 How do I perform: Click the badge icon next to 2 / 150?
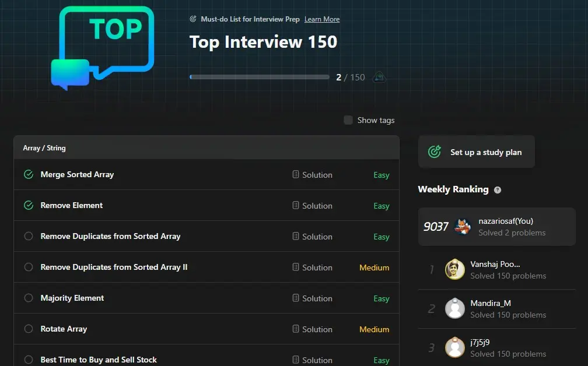[x=379, y=77]
